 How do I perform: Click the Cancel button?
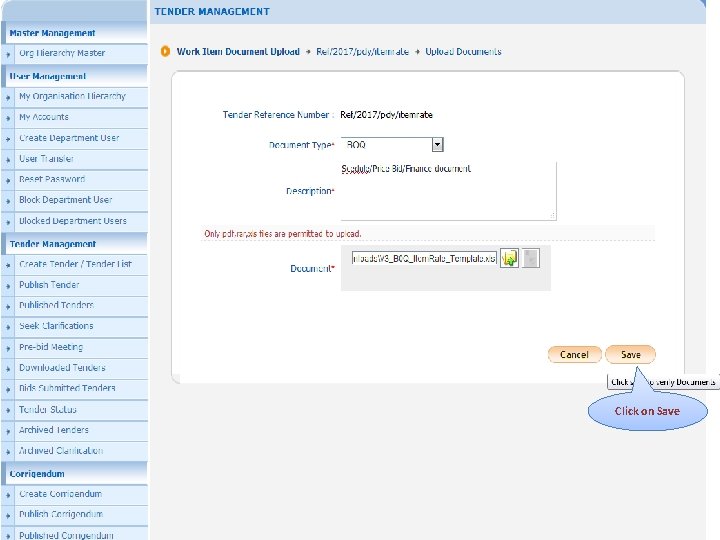[x=574, y=354]
